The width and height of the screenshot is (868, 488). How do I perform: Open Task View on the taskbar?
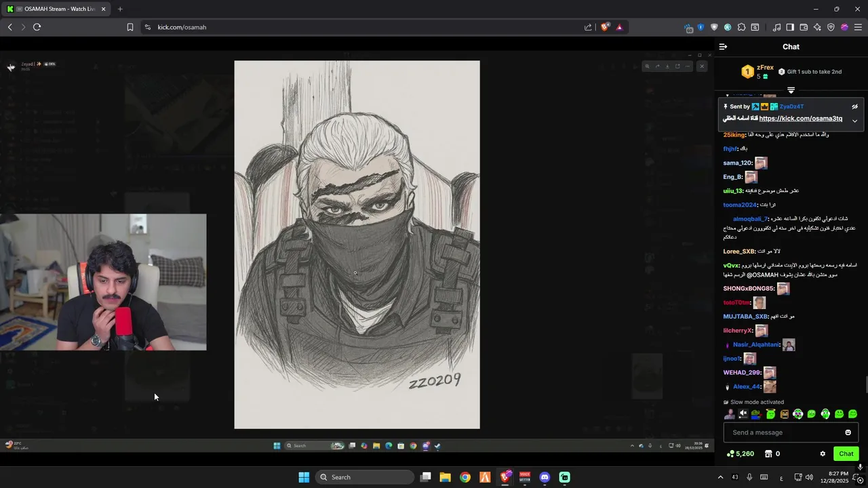(x=425, y=477)
